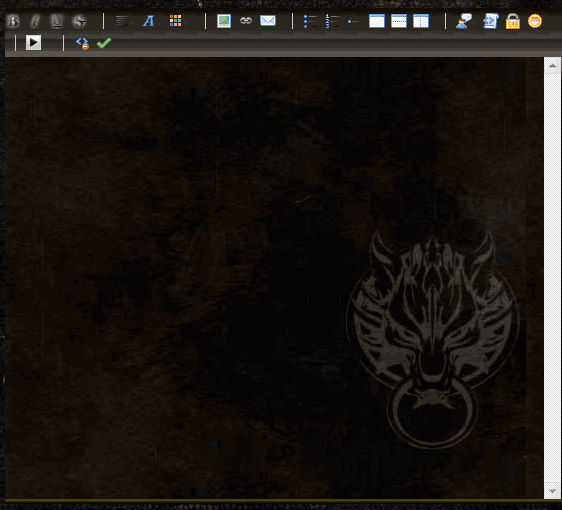Viewport: 562px width, 510px height.
Task: Insert an image into the post
Action: (224, 21)
